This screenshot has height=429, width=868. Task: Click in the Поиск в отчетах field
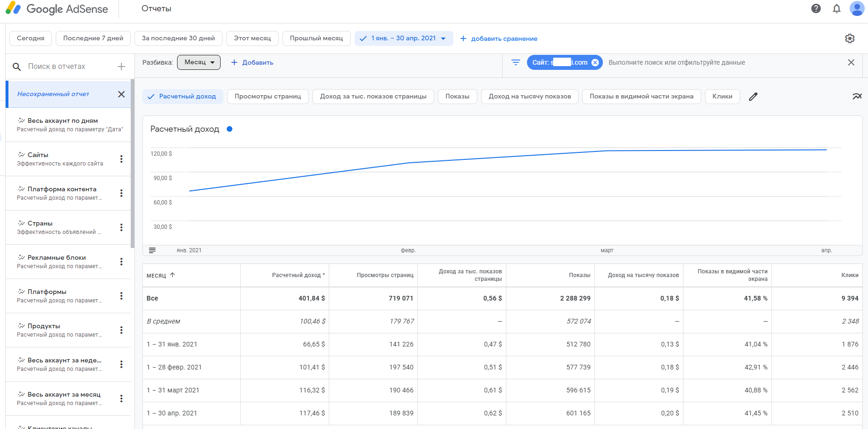[66, 67]
